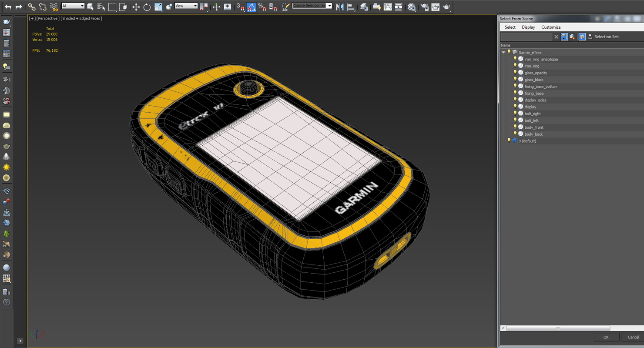Toggle visibility bulb of Garmin_eTrex layer

tap(509, 52)
